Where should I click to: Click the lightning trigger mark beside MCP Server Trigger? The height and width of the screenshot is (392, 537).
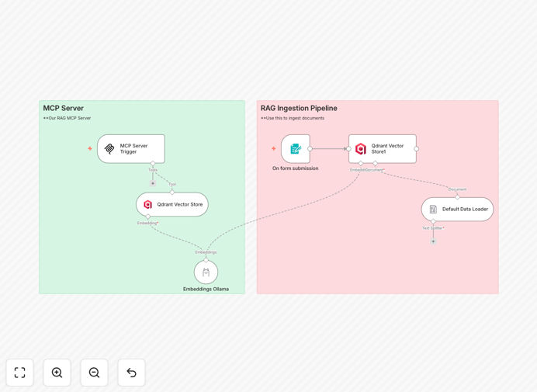(90, 148)
